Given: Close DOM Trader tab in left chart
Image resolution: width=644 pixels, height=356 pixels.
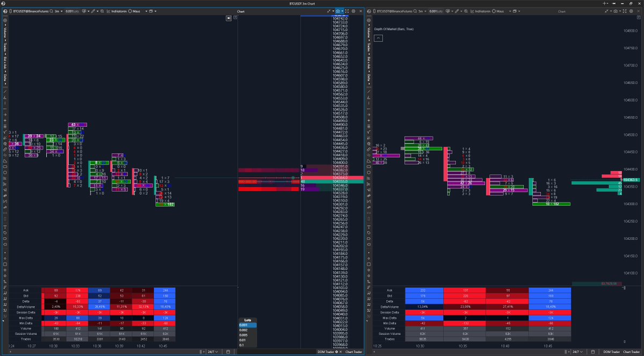Looking at the screenshot, I should (x=341, y=352).
